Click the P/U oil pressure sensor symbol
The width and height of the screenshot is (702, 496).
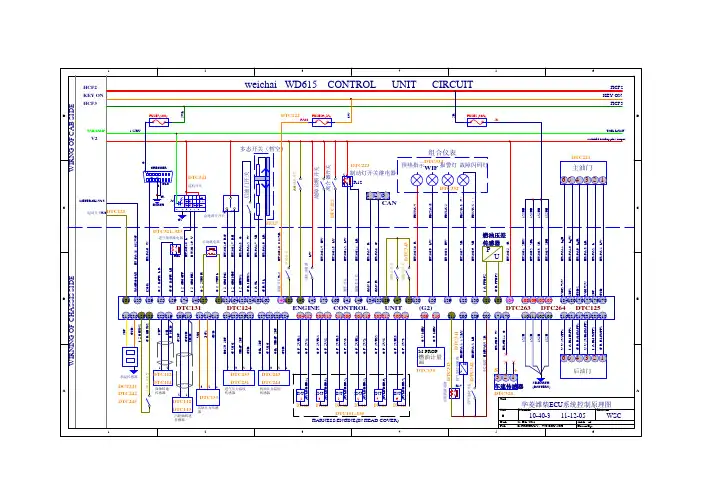492,255
